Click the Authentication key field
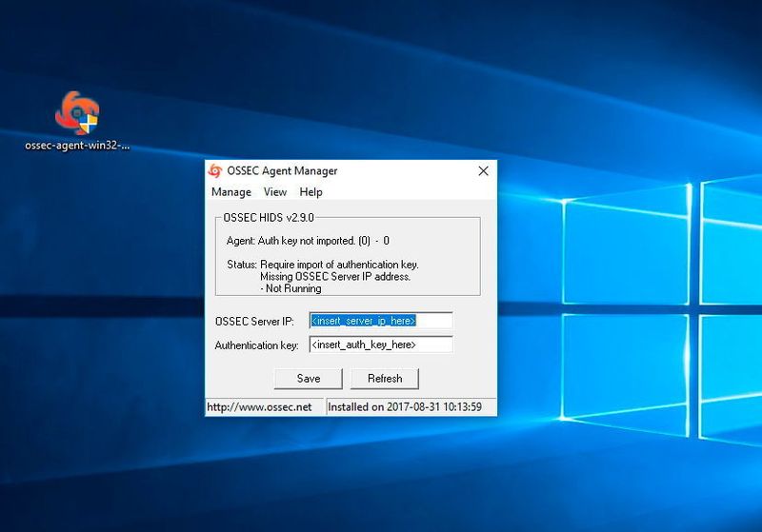 tap(381, 345)
